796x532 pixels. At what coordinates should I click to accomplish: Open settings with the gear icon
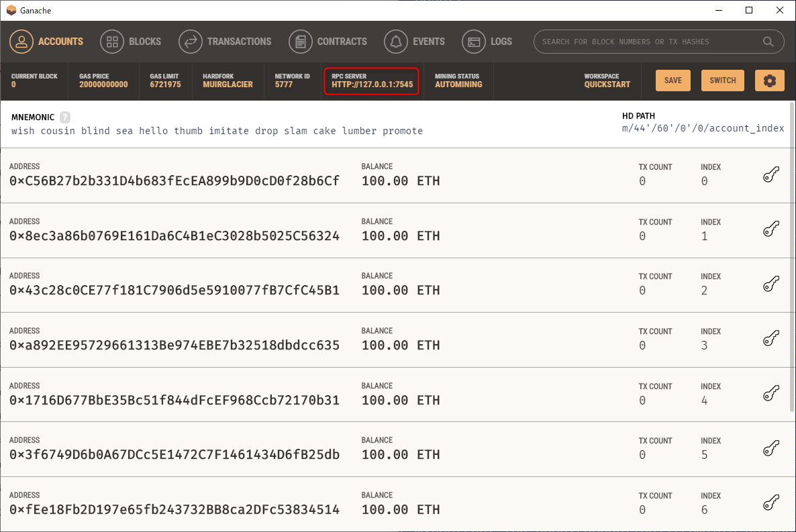click(x=769, y=81)
